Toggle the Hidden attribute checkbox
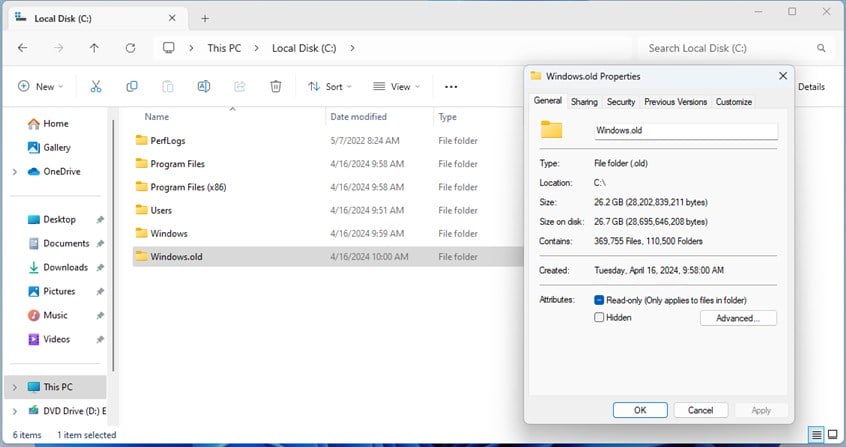This screenshot has height=447, width=846. (599, 317)
